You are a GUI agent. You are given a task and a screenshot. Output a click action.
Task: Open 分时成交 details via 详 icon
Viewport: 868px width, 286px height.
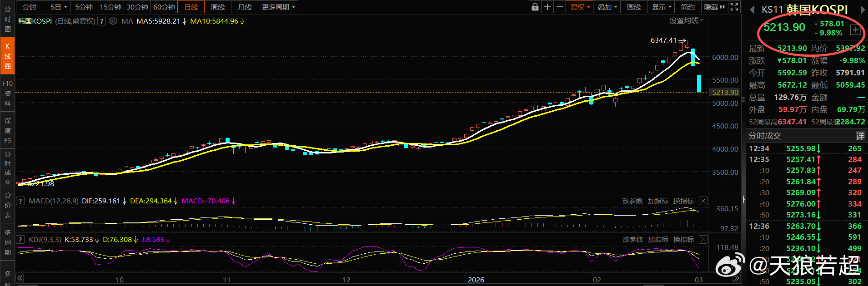[860, 135]
